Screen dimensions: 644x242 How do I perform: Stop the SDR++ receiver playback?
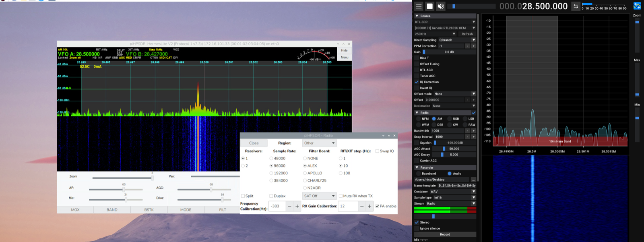[430, 6]
